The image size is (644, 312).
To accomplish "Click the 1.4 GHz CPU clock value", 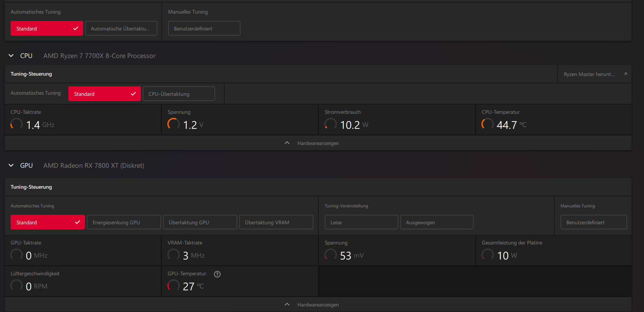I will 40,125.
